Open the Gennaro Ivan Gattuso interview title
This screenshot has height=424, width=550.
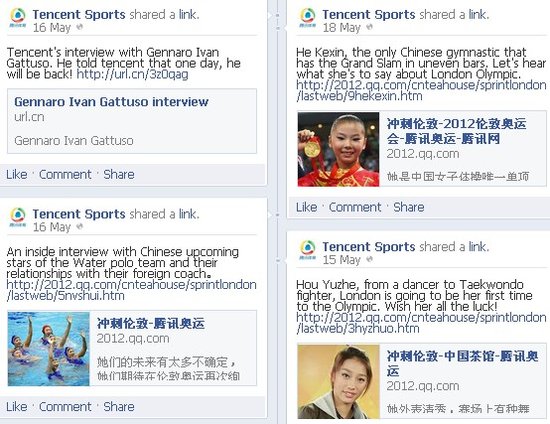tap(111, 102)
